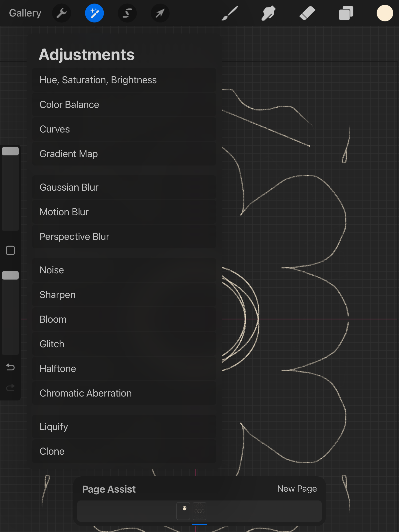Image resolution: width=399 pixels, height=532 pixels.
Task: Select the Paint brush tool
Action: click(230, 13)
